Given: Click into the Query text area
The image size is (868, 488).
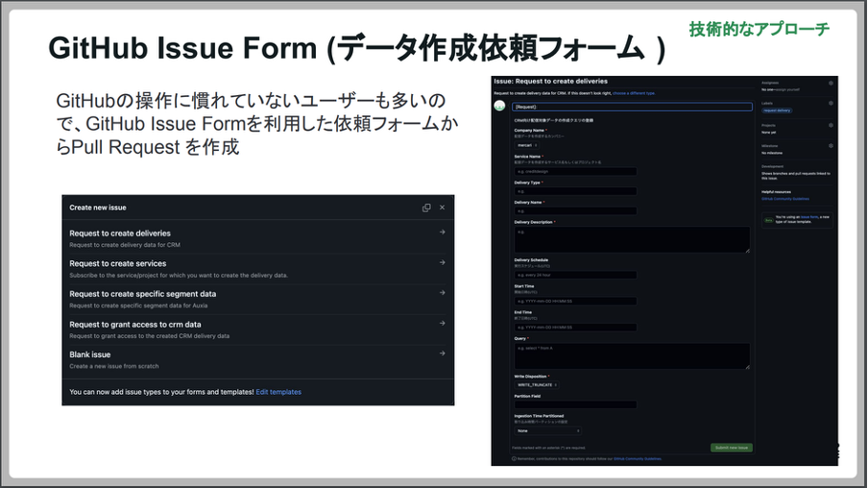Looking at the screenshot, I should [632, 355].
